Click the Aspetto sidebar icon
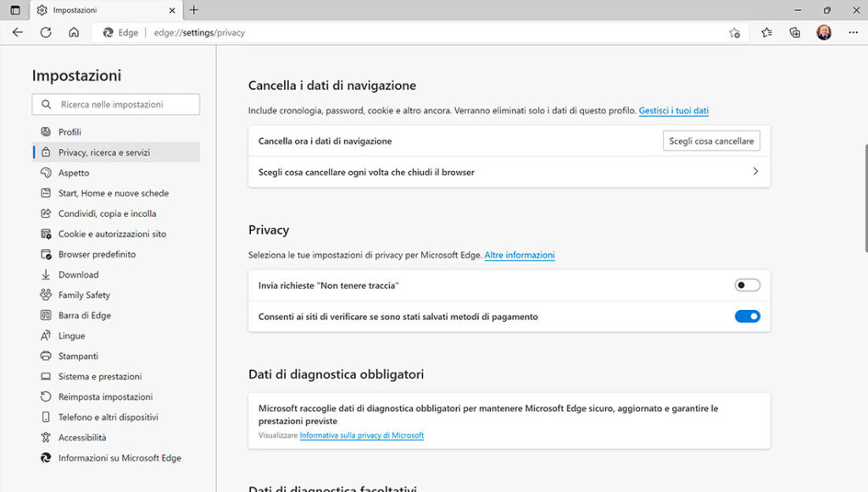 click(x=46, y=173)
